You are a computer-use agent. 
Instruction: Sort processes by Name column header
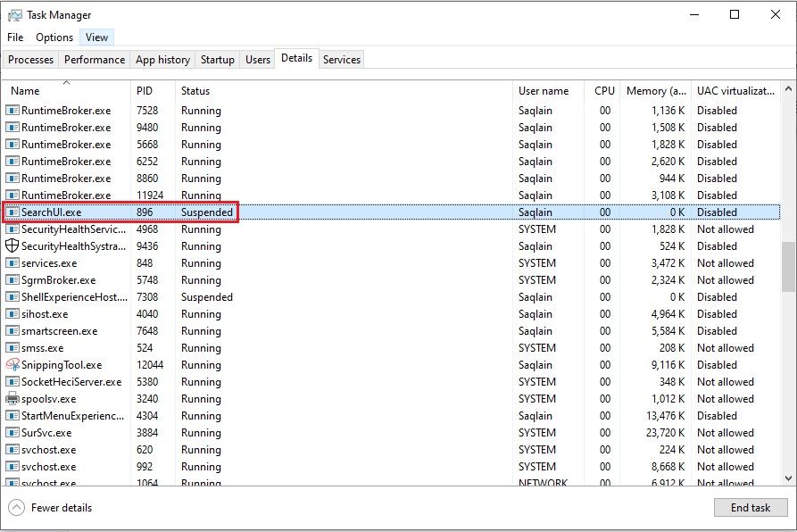click(25, 91)
